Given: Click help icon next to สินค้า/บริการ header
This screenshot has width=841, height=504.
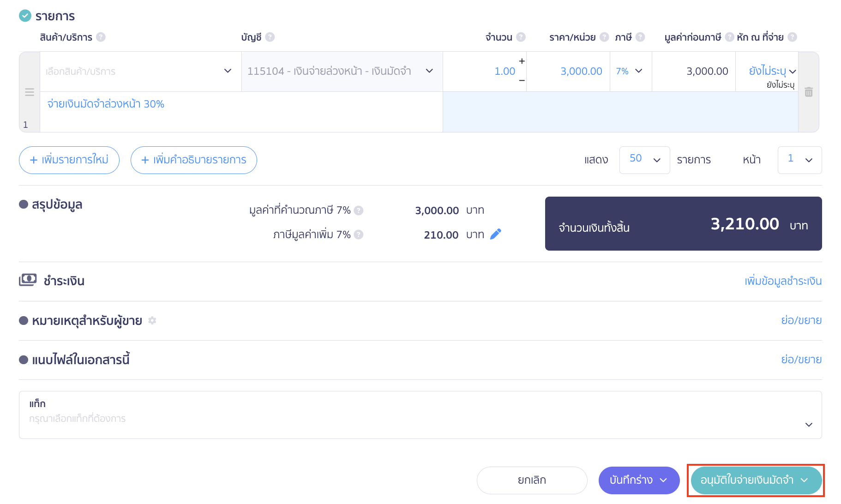Looking at the screenshot, I should point(101,37).
